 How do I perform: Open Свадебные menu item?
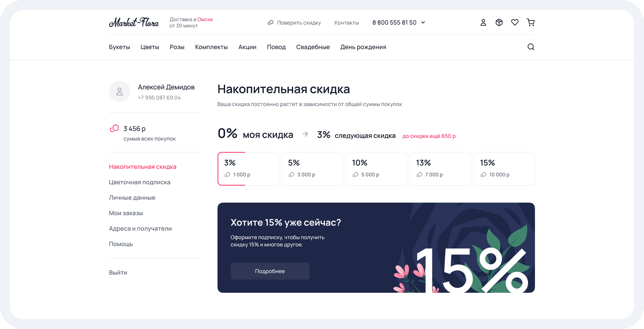pos(313,47)
